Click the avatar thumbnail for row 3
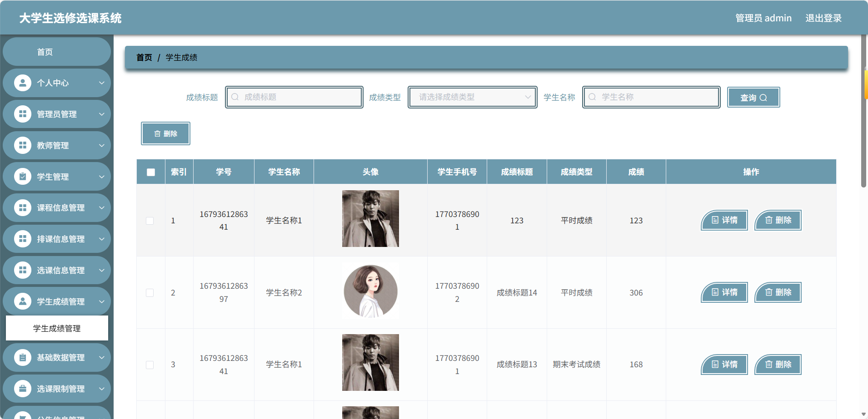This screenshot has height=419, width=868. [370, 362]
